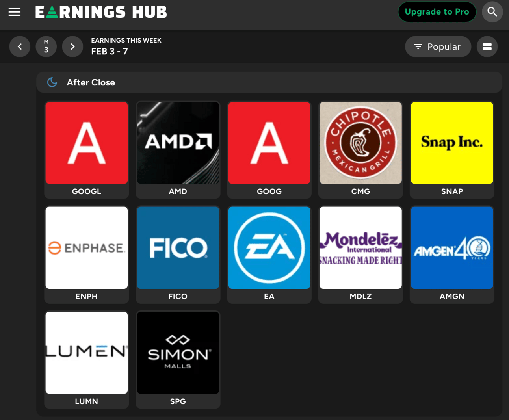Open the FICO logo tile

pyautogui.click(x=178, y=248)
